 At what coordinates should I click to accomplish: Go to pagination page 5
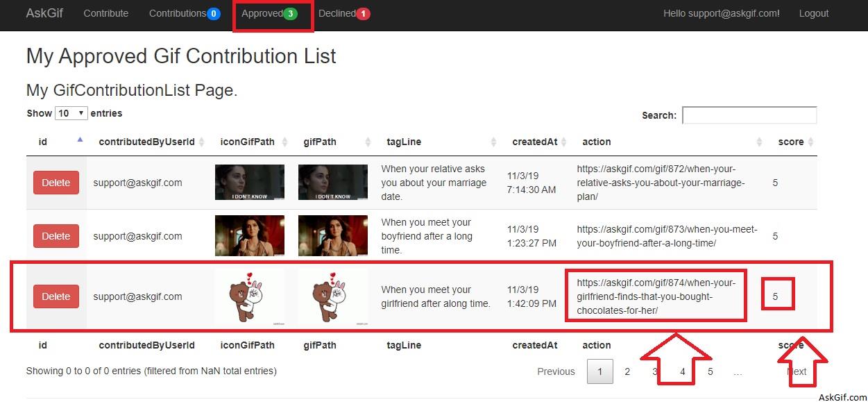[x=710, y=371]
